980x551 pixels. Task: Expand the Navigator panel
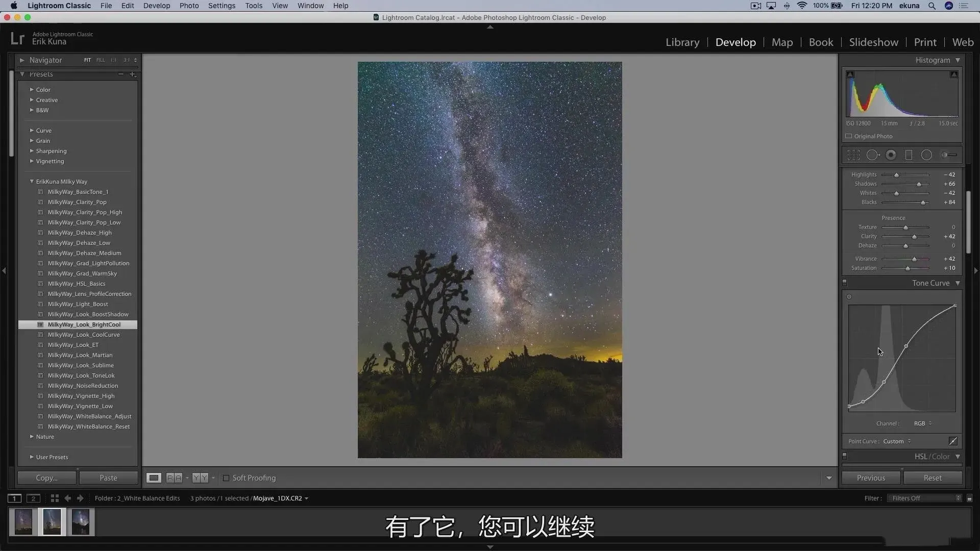click(x=22, y=60)
